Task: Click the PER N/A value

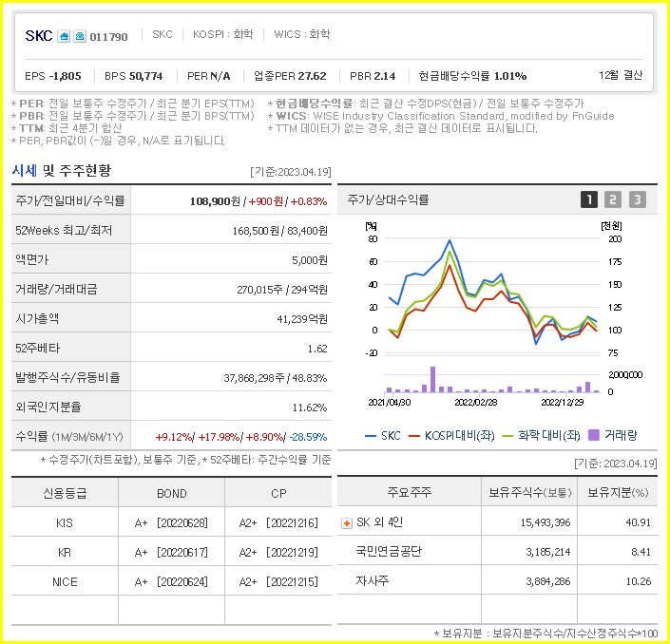Action: tap(209, 76)
